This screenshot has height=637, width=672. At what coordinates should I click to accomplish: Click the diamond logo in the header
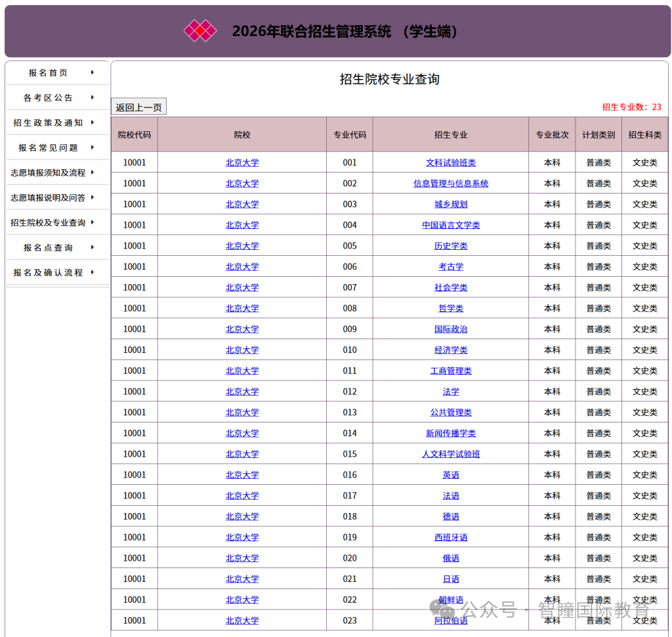pos(200,31)
